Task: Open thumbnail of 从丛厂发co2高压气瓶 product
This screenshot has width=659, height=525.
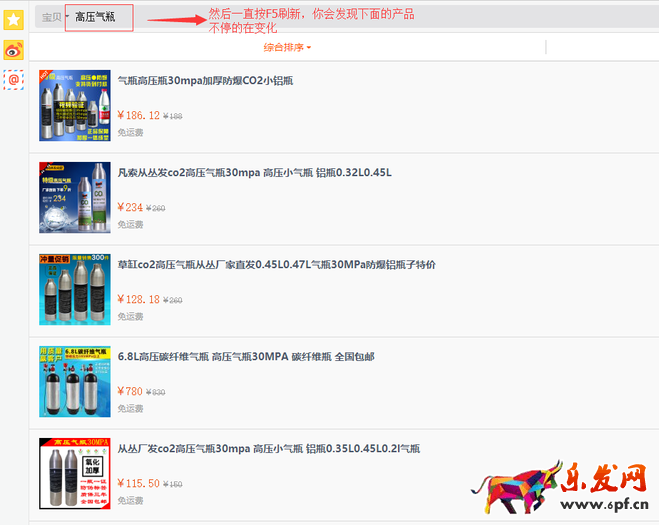Action: (75, 473)
